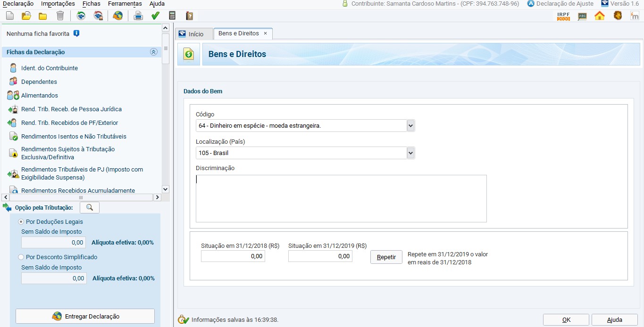Click the horizontal scroll-right arrow in sidebar
644x327 pixels.
(158, 197)
